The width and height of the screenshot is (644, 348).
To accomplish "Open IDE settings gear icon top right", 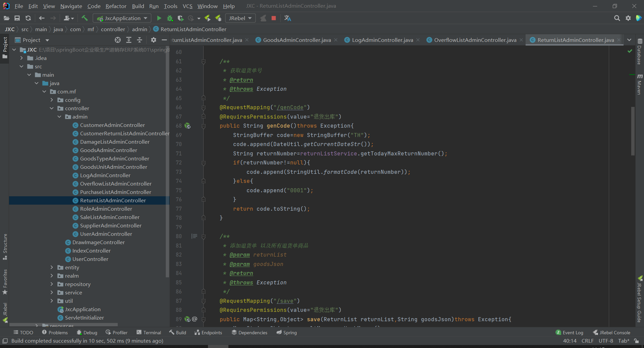I will pyautogui.click(x=628, y=18).
